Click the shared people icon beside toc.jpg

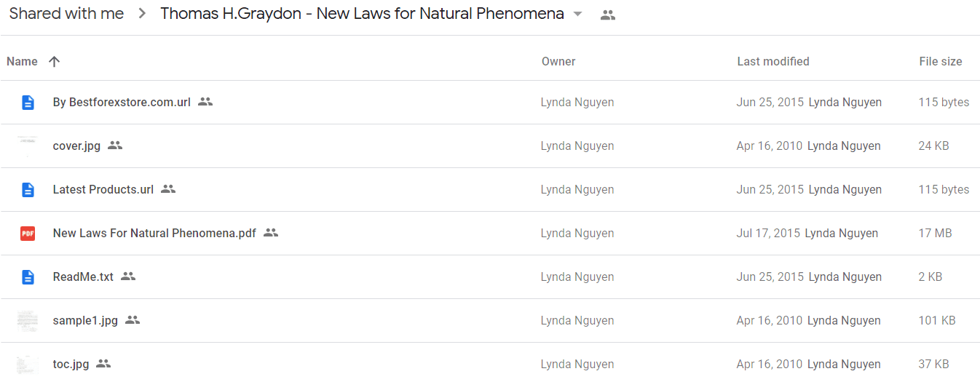pyautogui.click(x=103, y=364)
